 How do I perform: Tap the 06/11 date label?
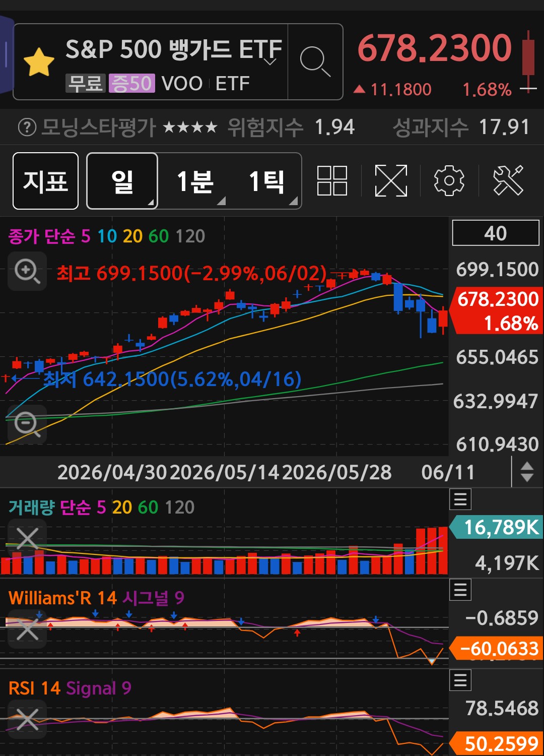point(448,472)
